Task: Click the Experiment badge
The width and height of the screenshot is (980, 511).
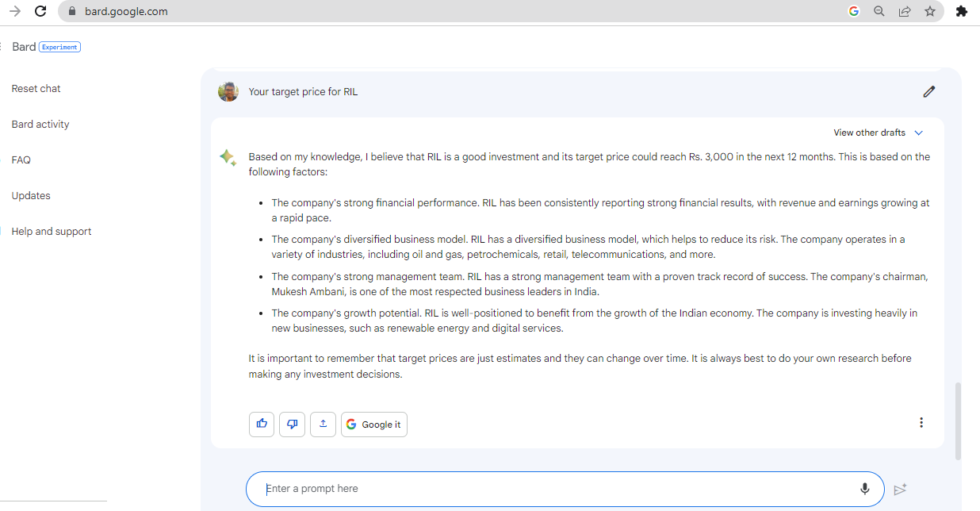Action: pos(59,47)
